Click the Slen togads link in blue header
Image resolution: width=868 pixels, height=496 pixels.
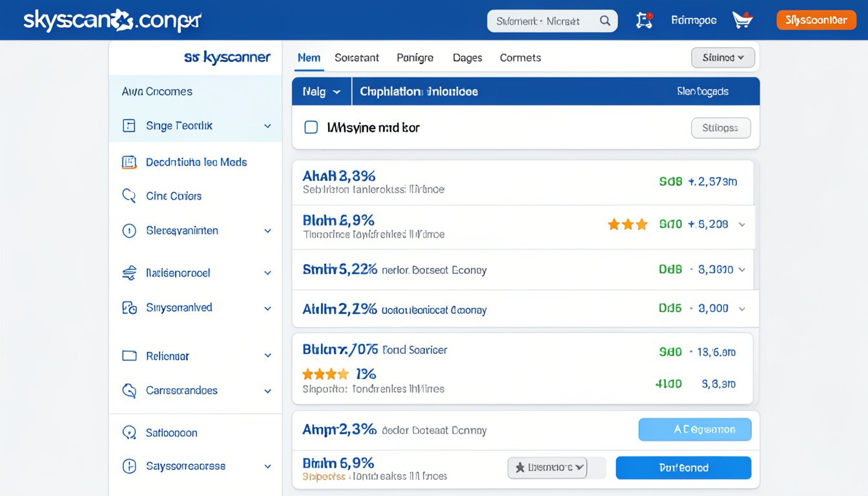[703, 92]
